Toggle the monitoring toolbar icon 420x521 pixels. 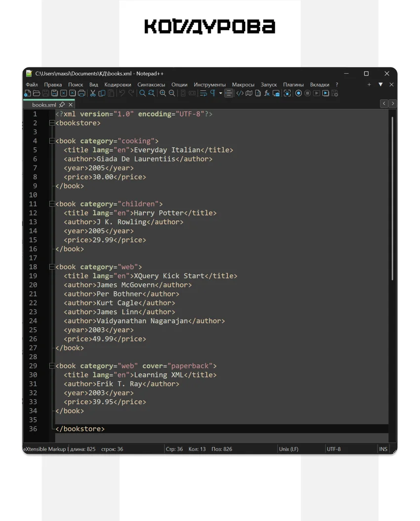[287, 93]
